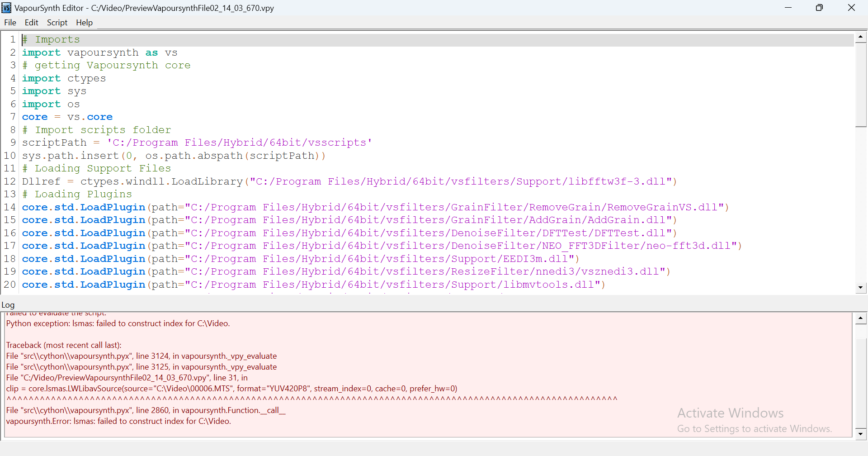Image resolution: width=868 pixels, height=456 pixels.
Task: Click line 9 scriptPath assignment
Action: click(x=197, y=143)
